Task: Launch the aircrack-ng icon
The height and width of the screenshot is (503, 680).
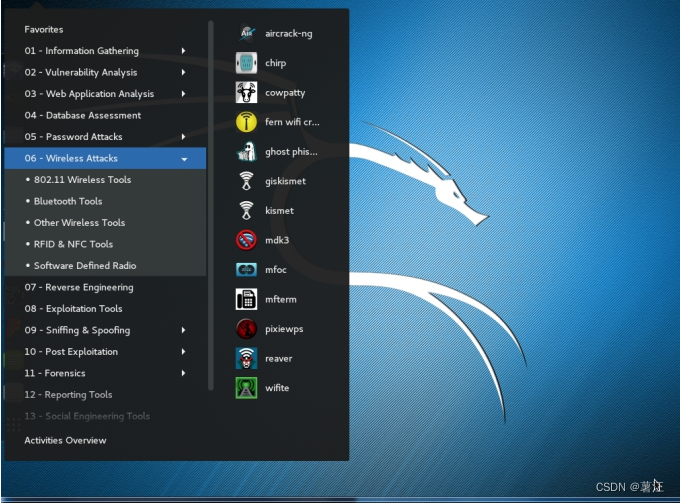Action: (x=246, y=33)
